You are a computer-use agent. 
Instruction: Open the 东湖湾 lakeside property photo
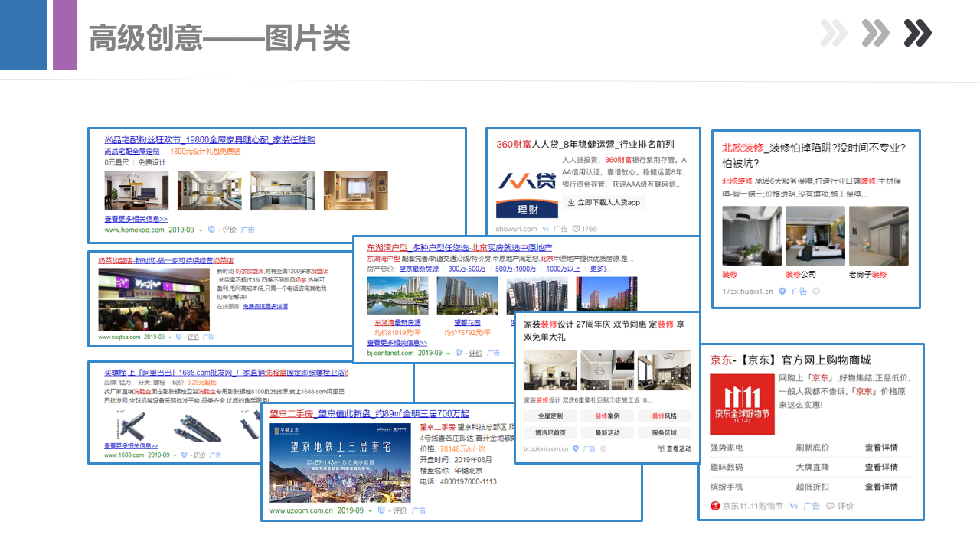pos(397,296)
